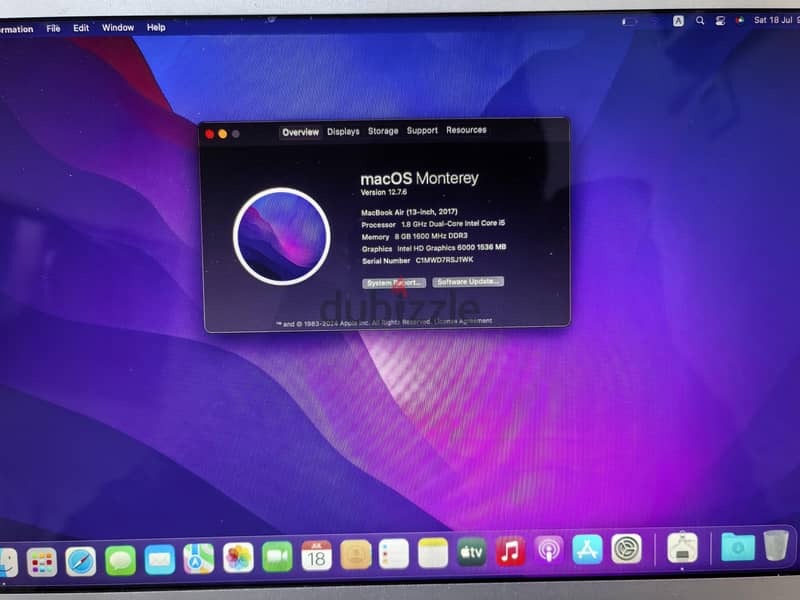The height and width of the screenshot is (600, 800).
Task: Open System Preferences from the Dock
Action: click(626, 548)
